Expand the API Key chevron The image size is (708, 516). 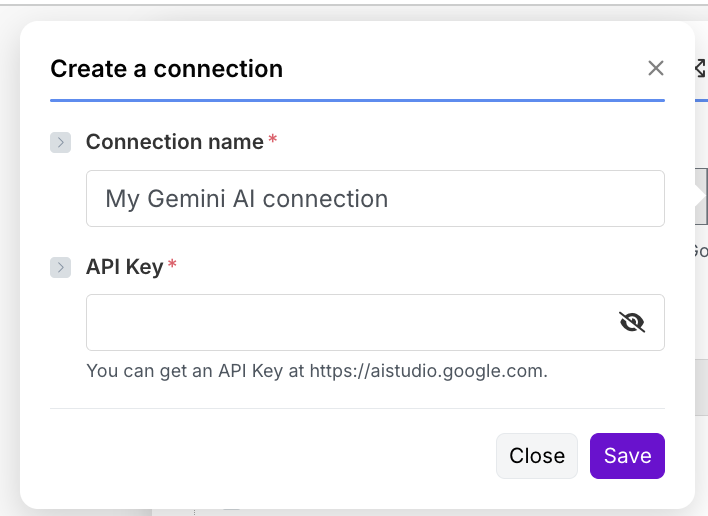coord(60,267)
